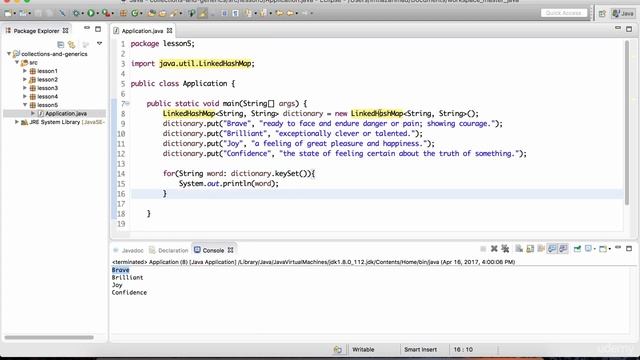Click the New Java Package icon
This screenshot has width=640, height=360.
pyautogui.click(x=123, y=13)
